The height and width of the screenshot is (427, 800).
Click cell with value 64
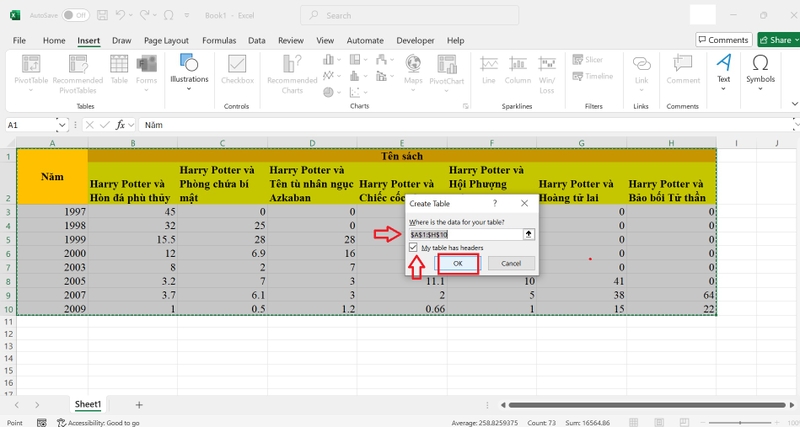(671, 295)
